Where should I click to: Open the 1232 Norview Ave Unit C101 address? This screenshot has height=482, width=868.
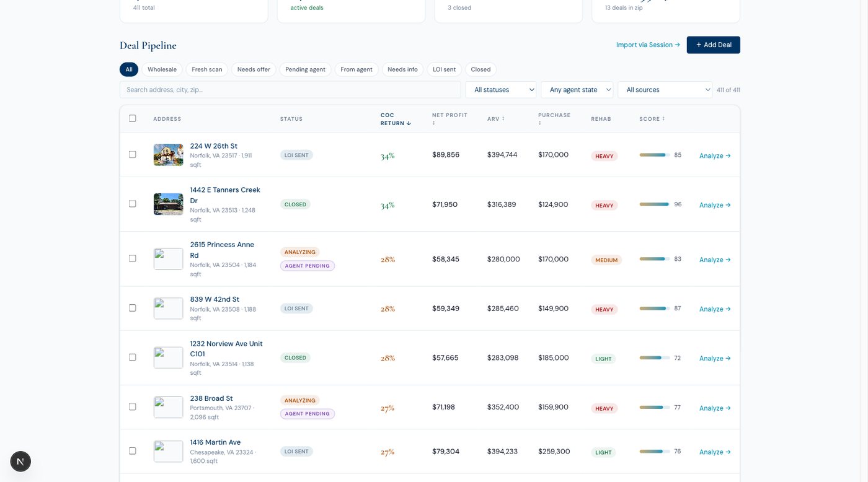coord(226,349)
